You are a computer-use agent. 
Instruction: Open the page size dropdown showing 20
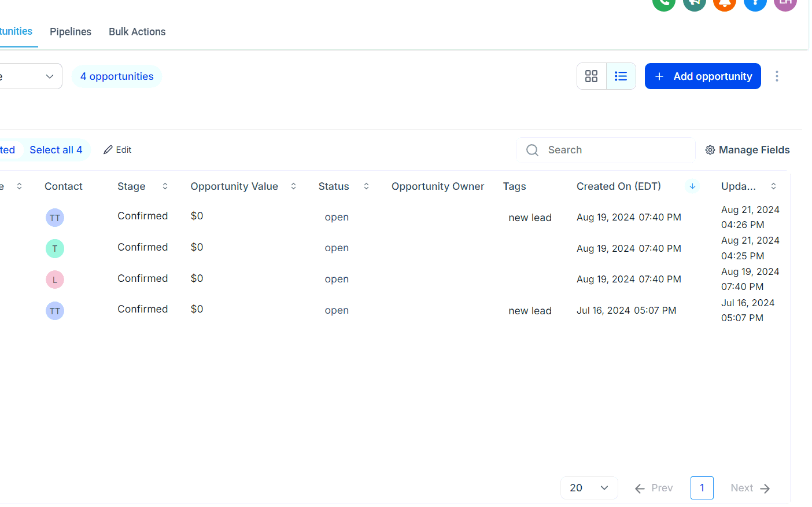tap(589, 488)
